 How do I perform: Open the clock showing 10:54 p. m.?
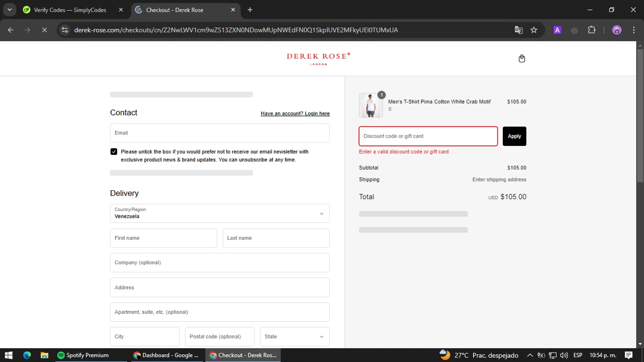[x=603, y=355]
